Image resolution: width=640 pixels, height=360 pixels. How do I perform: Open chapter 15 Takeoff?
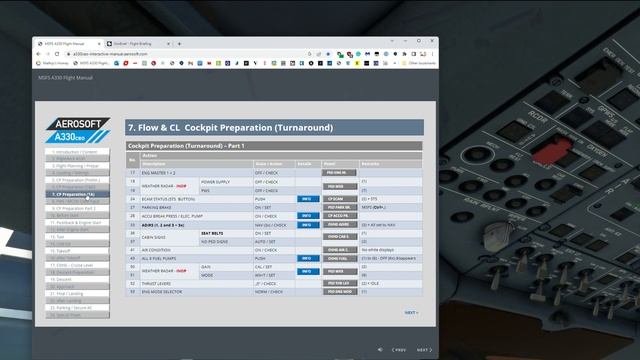coord(77,251)
